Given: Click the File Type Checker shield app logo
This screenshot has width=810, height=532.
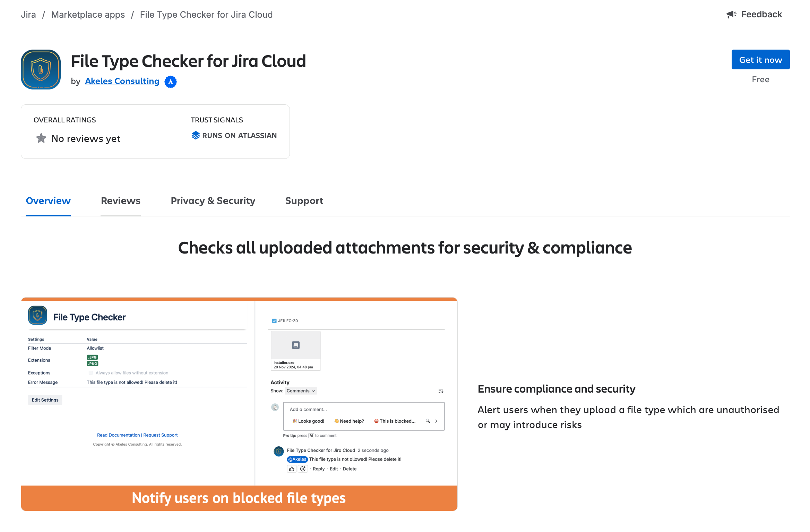Looking at the screenshot, I should pos(41,69).
